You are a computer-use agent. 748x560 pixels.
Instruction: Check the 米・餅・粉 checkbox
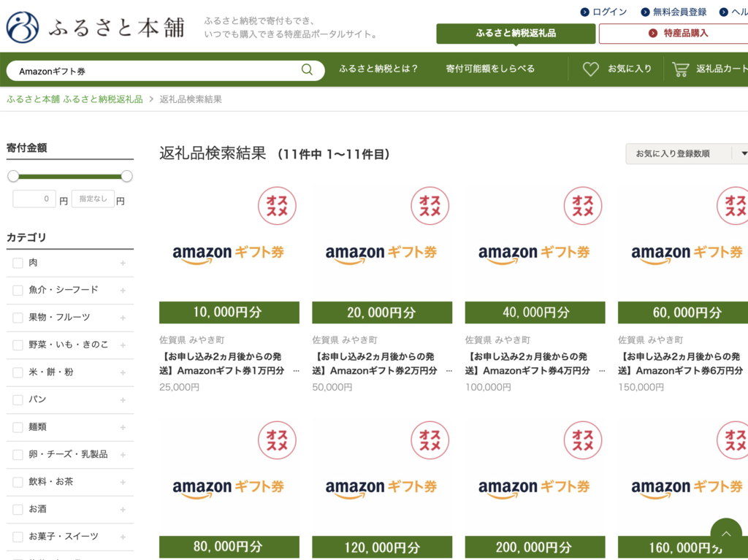(x=18, y=372)
